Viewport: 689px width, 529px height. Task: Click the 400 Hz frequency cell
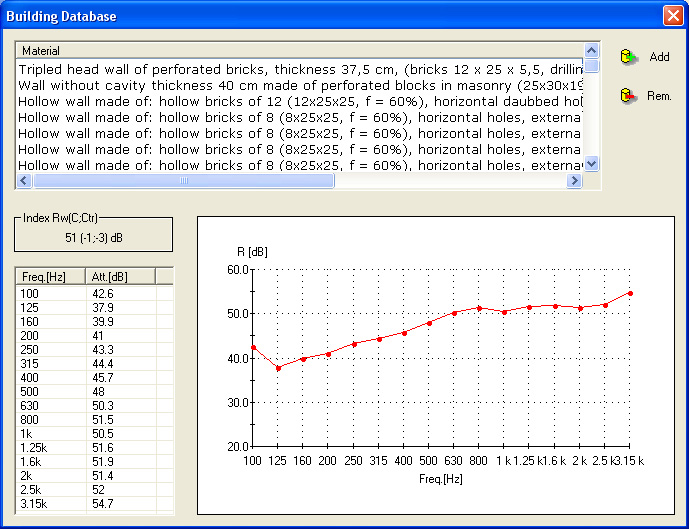click(51, 378)
